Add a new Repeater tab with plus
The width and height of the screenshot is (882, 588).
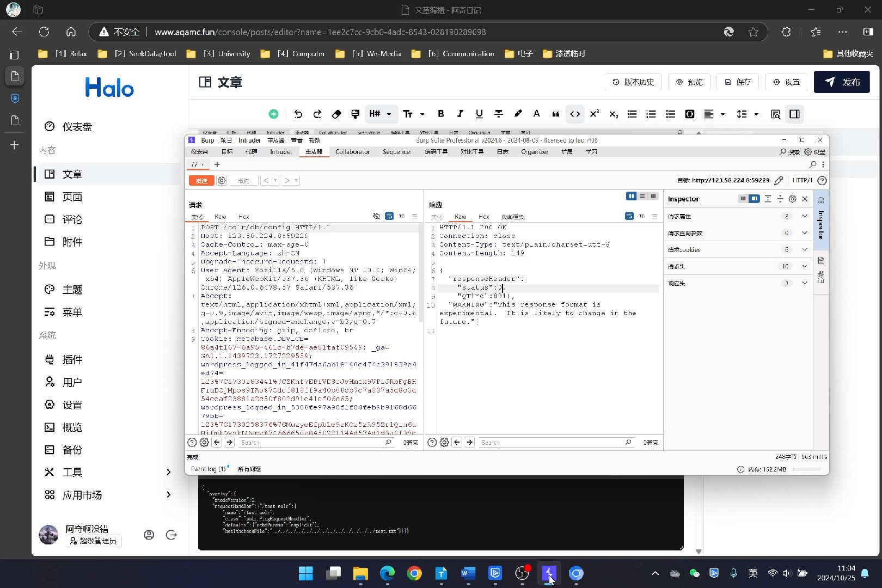[217, 164]
